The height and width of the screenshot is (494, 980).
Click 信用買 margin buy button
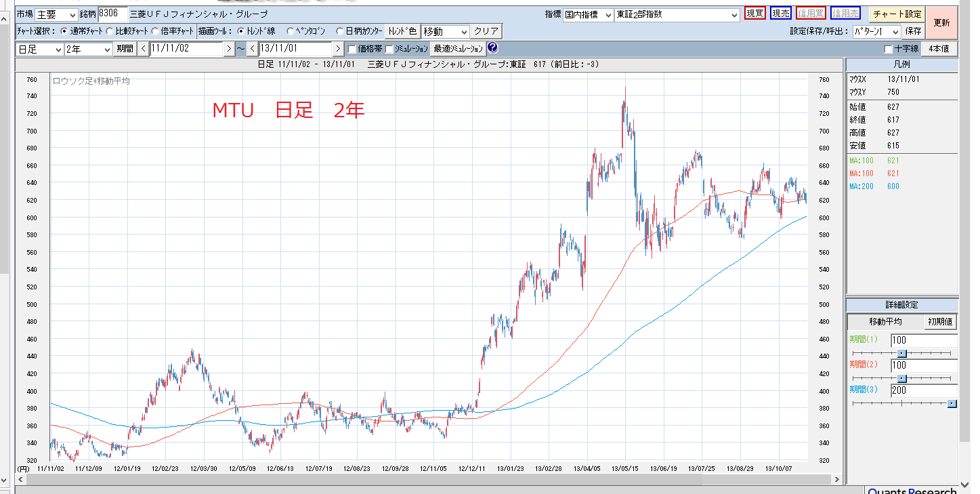tap(811, 14)
